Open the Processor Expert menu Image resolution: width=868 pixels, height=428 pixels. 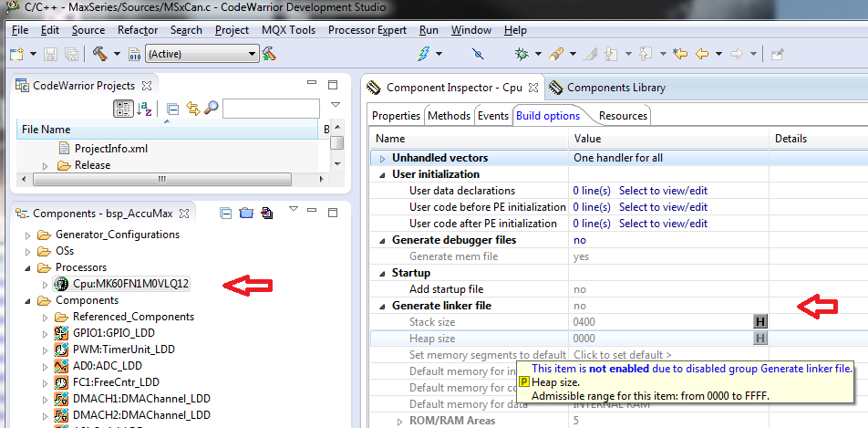click(x=367, y=30)
